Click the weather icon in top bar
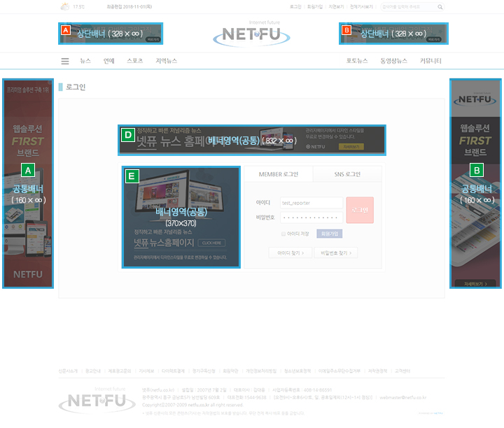The width and height of the screenshot is (504, 428). 65,7
